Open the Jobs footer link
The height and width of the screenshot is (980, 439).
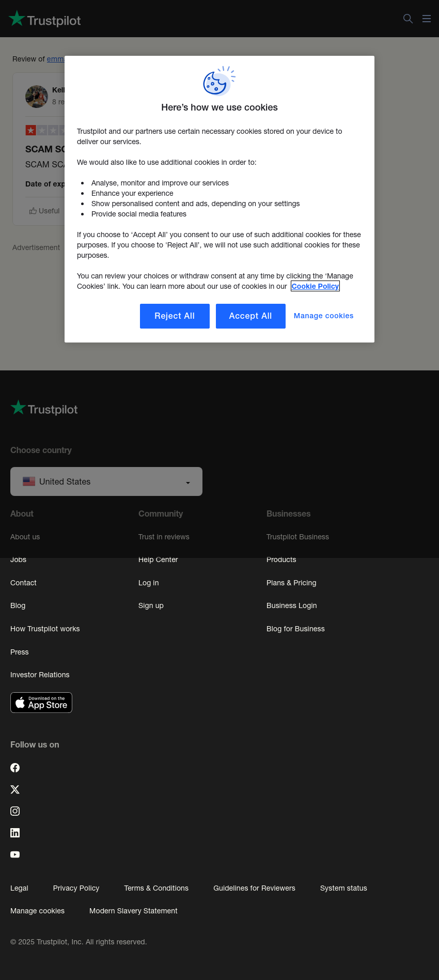tap(18, 559)
